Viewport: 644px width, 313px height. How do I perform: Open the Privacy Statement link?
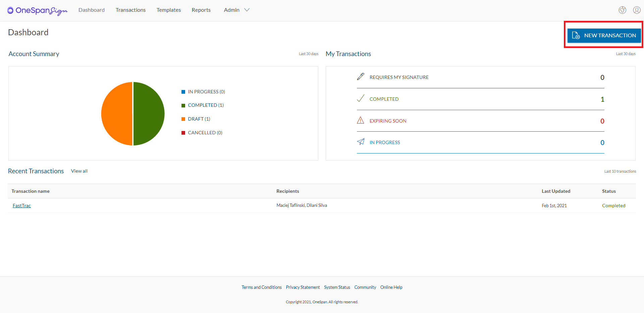tap(303, 287)
